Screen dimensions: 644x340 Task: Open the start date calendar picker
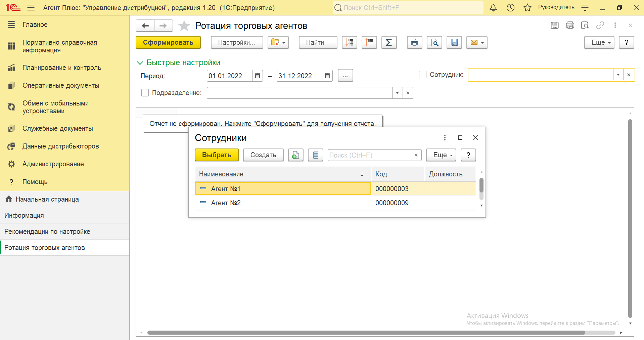coord(258,76)
